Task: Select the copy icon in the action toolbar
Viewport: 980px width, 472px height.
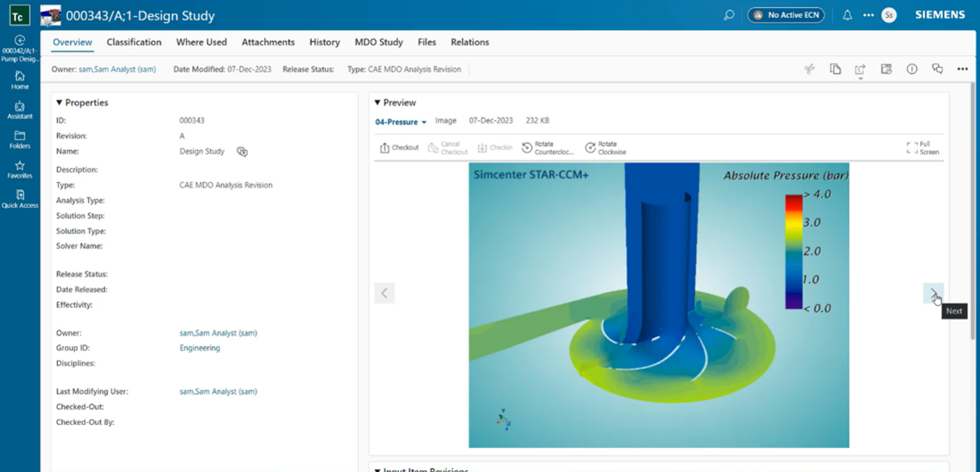Action: (834, 69)
